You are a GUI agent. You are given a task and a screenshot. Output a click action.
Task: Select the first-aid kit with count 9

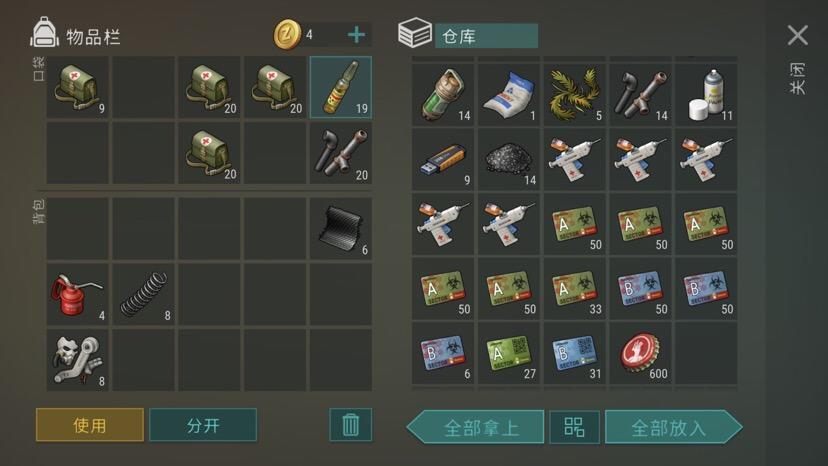pos(78,87)
